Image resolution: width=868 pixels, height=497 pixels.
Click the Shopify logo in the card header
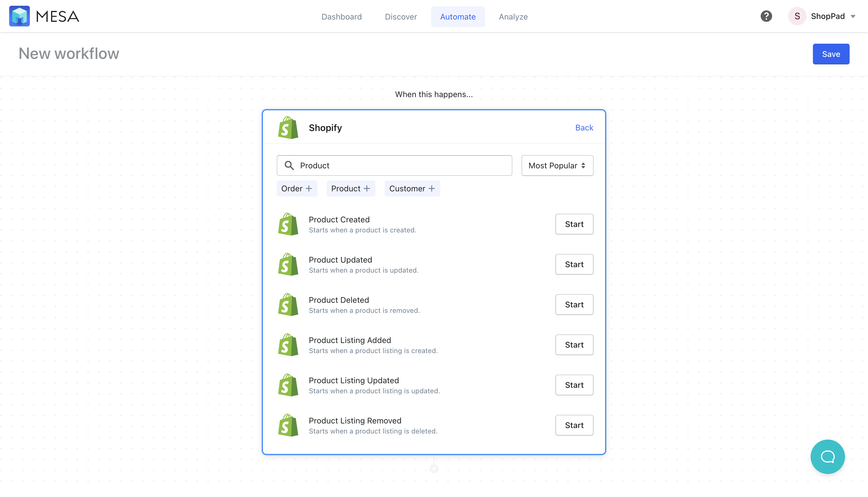click(x=288, y=128)
